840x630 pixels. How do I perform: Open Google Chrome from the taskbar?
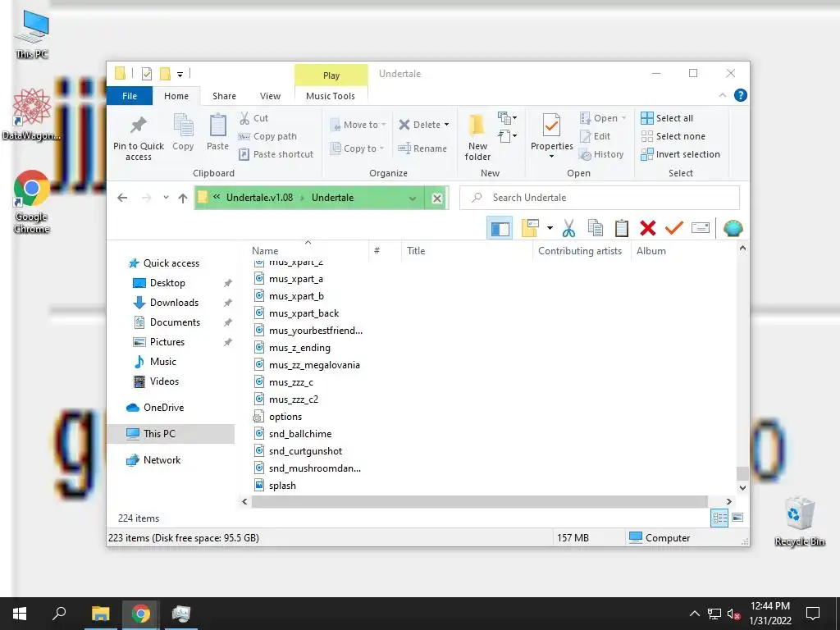pos(140,614)
